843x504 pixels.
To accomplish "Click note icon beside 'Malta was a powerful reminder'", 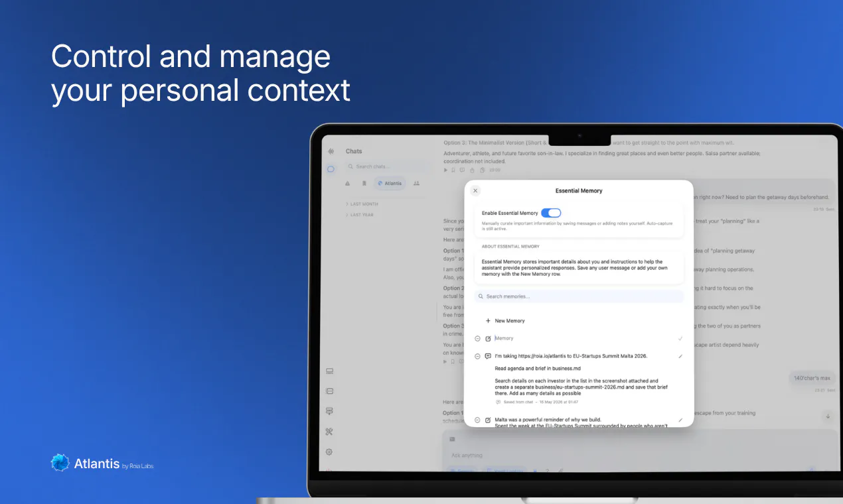I will coord(488,420).
